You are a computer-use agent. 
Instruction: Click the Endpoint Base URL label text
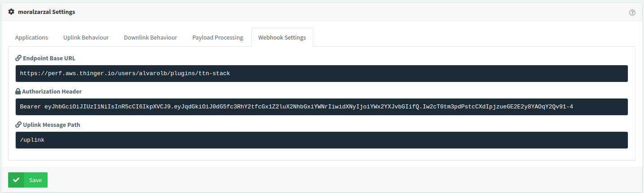pyautogui.click(x=49, y=58)
